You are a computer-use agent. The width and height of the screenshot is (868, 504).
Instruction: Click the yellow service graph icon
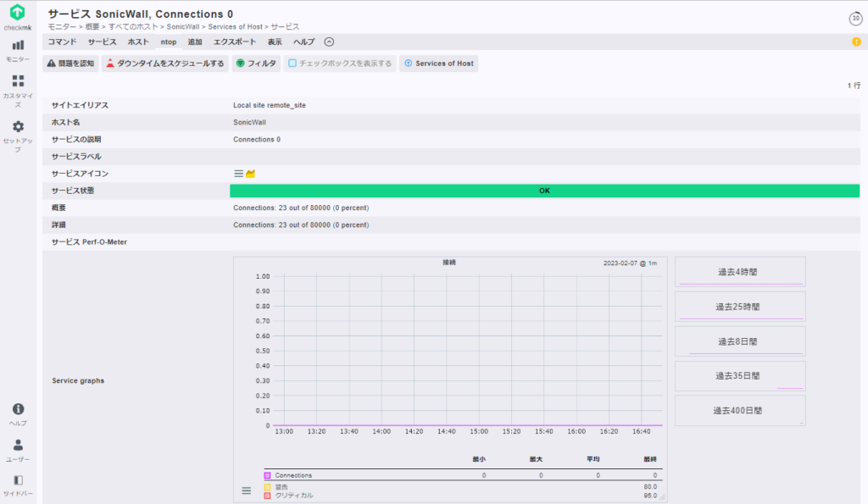250,174
